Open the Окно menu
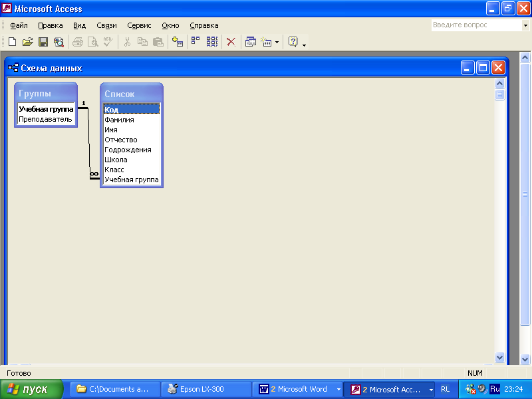532x399 pixels. [x=170, y=25]
